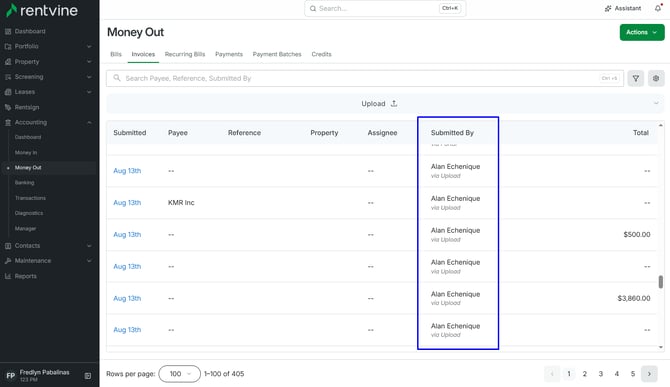The width and height of the screenshot is (670, 387).
Task: Expand the Maintenance menu chevron
Action: pos(89,261)
